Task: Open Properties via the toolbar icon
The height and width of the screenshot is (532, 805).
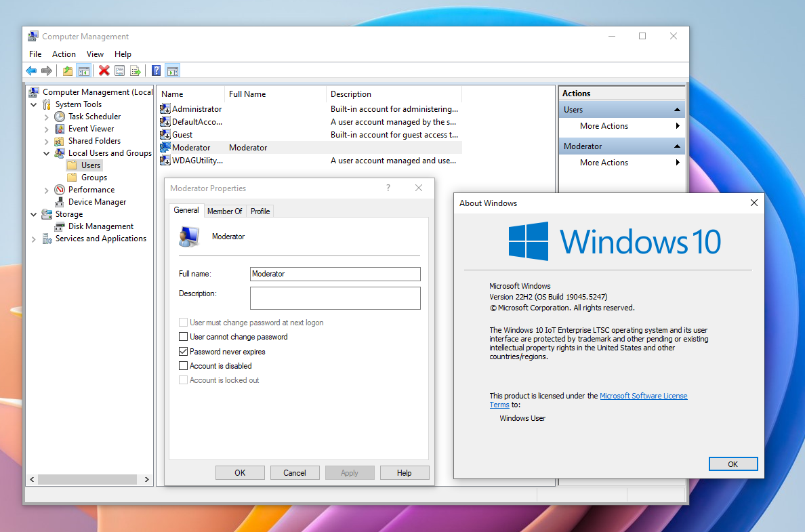Action: click(x=120, y=71)
